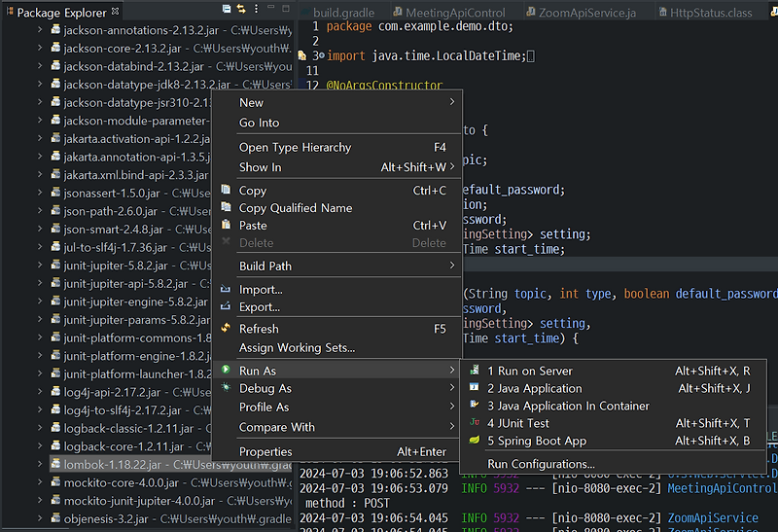Minimize the Package Explorer panel
778x532 pixels.
(x=270, y=9)
